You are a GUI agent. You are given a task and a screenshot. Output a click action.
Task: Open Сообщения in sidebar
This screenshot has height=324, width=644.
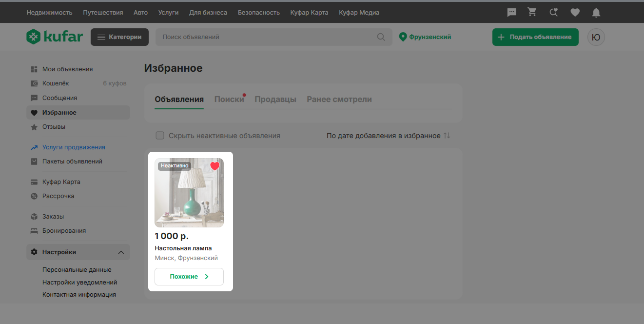click(x=59, y=98)
